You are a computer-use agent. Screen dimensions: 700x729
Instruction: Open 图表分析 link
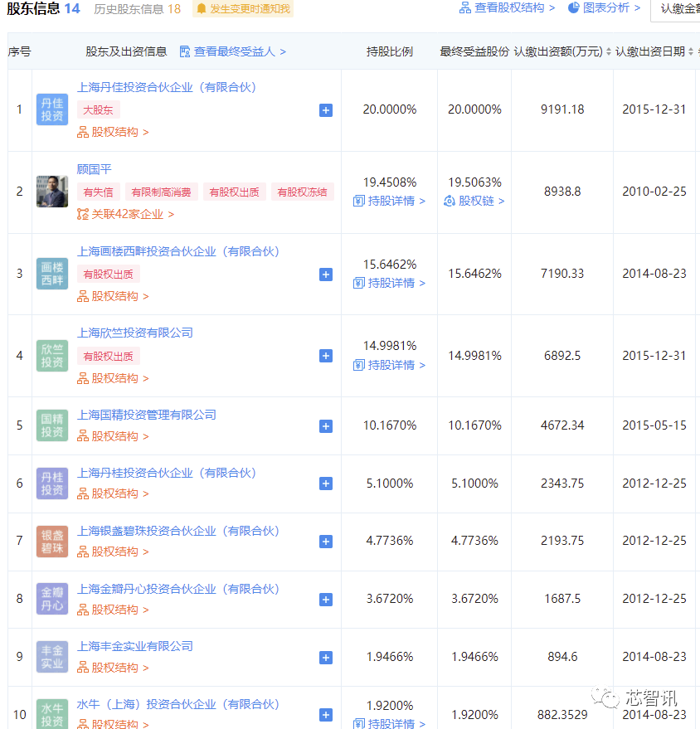click(604, 7)
